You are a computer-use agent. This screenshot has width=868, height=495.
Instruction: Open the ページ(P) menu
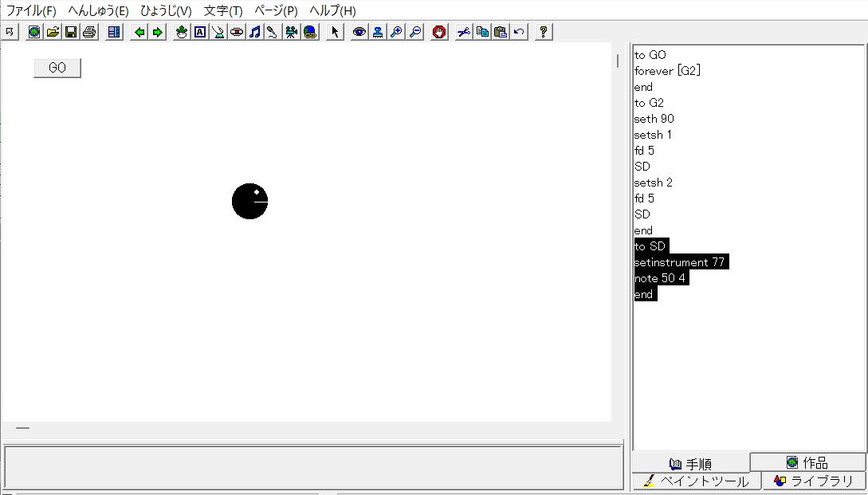[276, 10]
